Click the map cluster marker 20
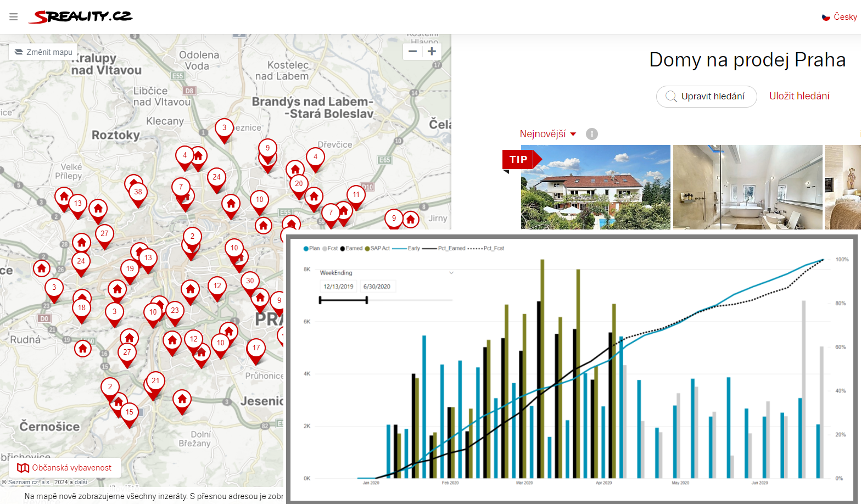The image size is (861, 504). pos(299,184)
